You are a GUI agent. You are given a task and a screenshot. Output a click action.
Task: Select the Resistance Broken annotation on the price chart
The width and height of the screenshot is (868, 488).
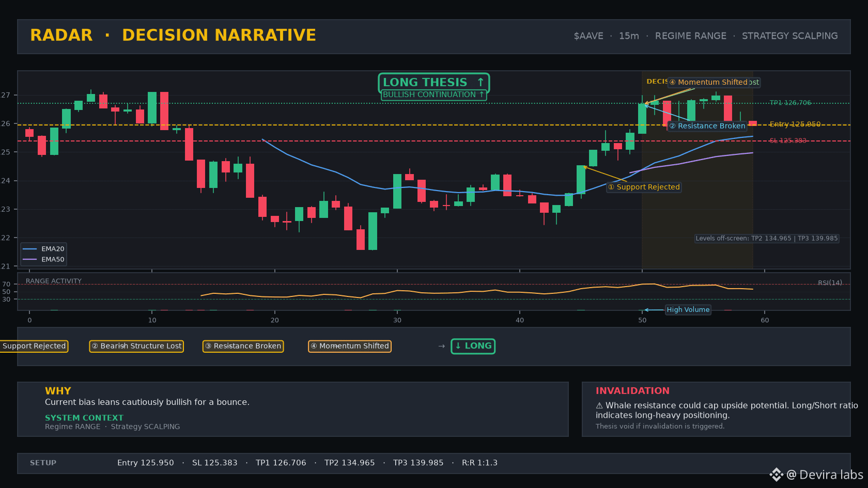[x=707, y=126]
